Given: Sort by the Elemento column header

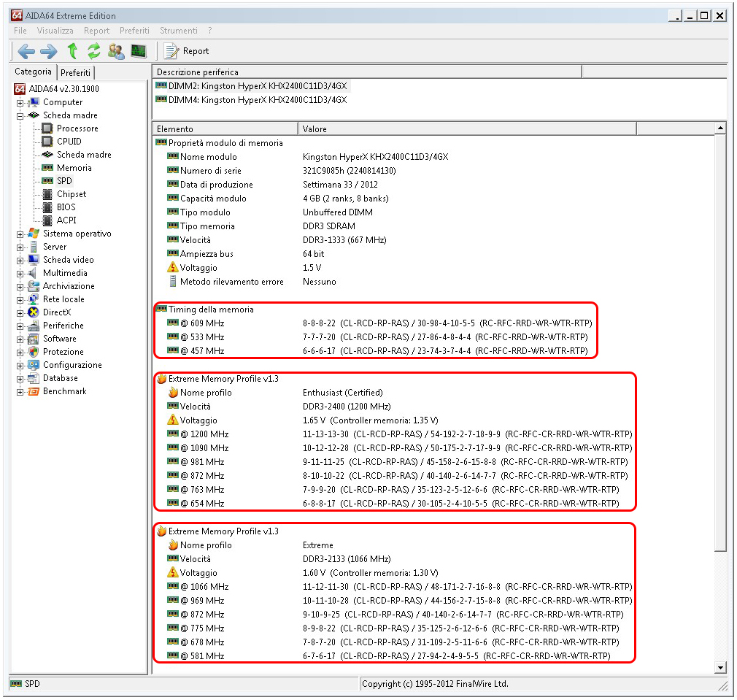Looking at the screenshot, I should pos(225,128).
